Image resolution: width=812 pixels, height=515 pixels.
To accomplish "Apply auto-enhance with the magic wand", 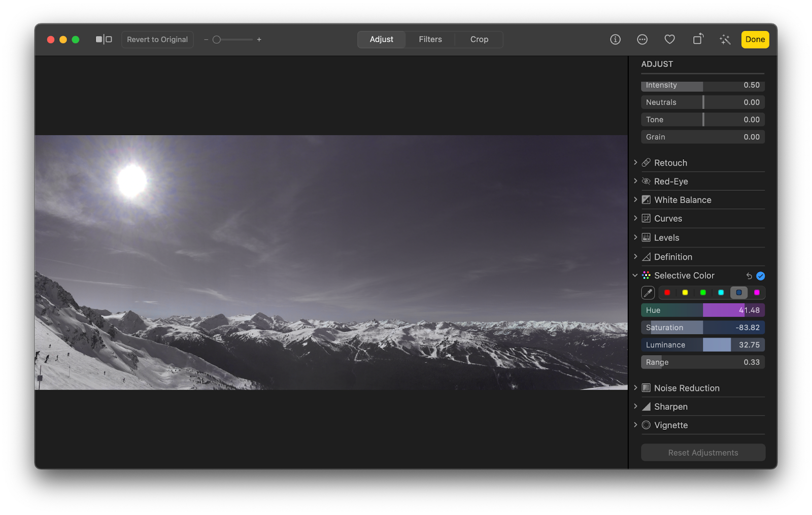I will coord(725,39).
